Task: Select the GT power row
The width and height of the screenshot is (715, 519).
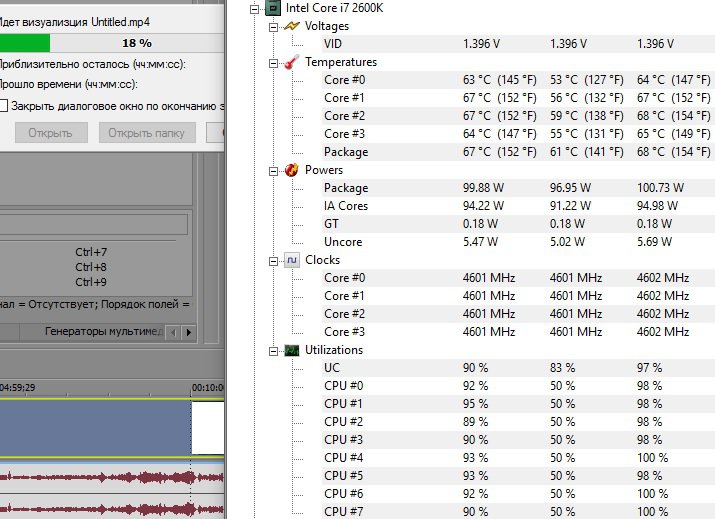Action: click(519, 224)
